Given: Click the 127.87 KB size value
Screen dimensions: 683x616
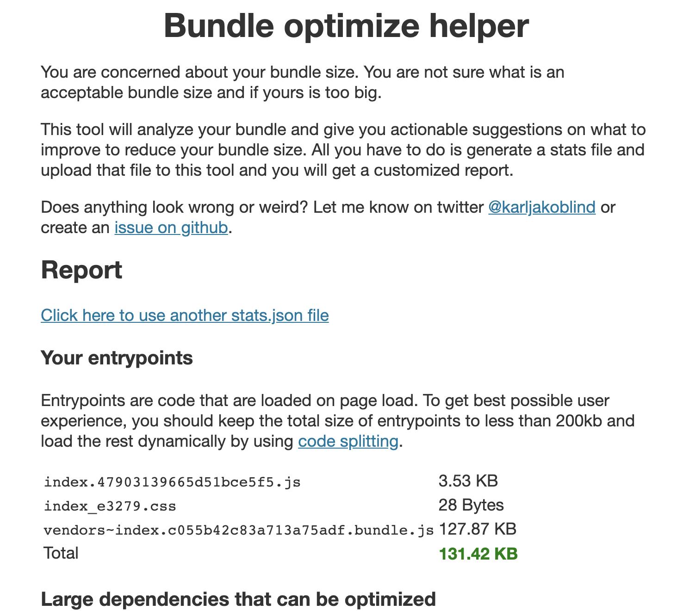Looking at the screenshot, I should click(477, 529).
